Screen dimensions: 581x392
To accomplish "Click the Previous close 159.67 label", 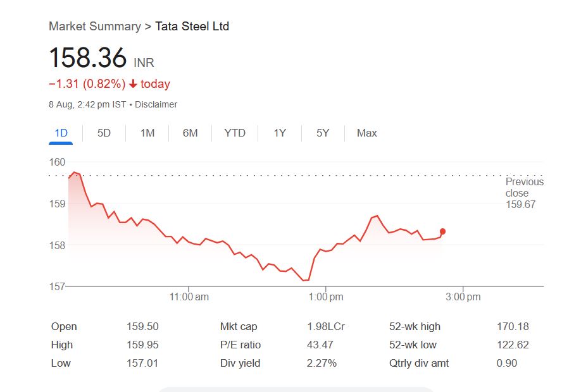I will coord(523,193).
